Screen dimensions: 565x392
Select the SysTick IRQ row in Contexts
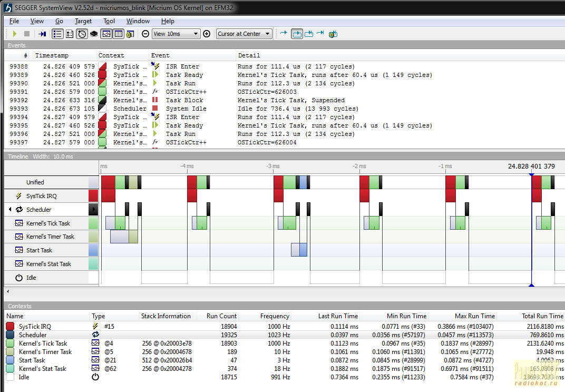pyautogui.click(x=285, y=327)
